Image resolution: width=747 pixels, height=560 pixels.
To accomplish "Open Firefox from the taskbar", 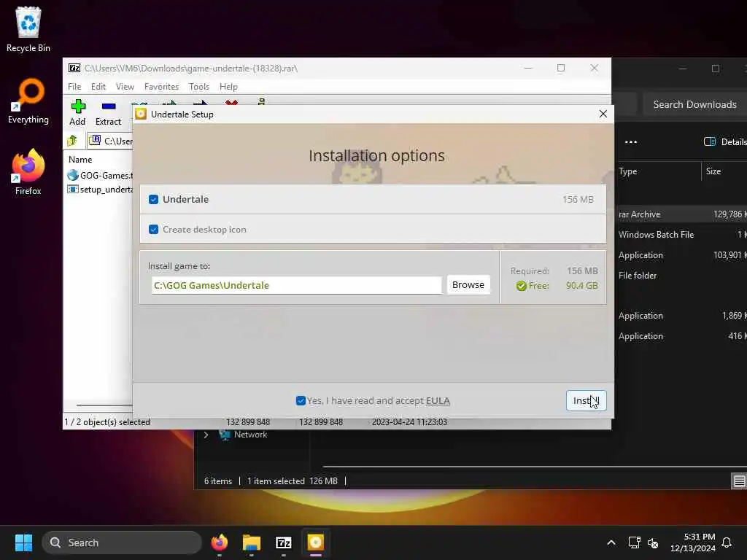I will [220, 542].
